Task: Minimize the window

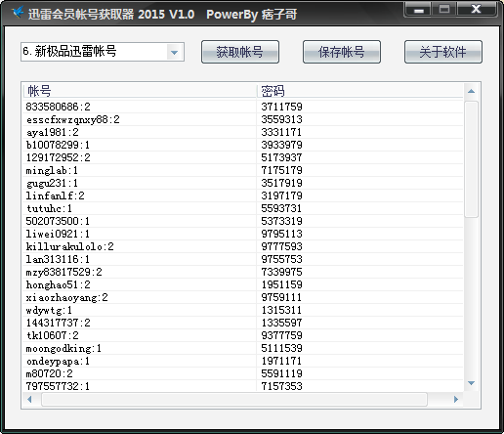Action: click(418, 10)
